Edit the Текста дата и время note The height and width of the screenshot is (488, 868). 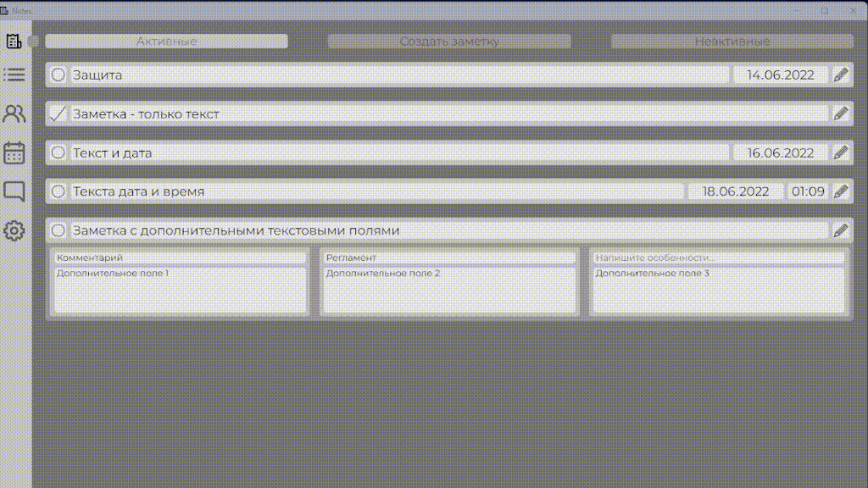[840, 191]
